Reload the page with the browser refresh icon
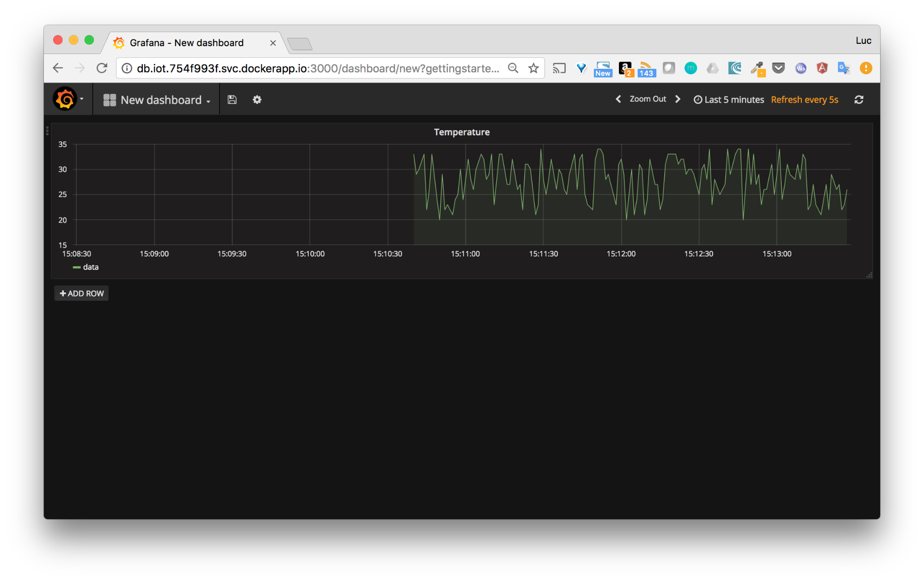The image size is (924, 582). click(x=102, y=67)
